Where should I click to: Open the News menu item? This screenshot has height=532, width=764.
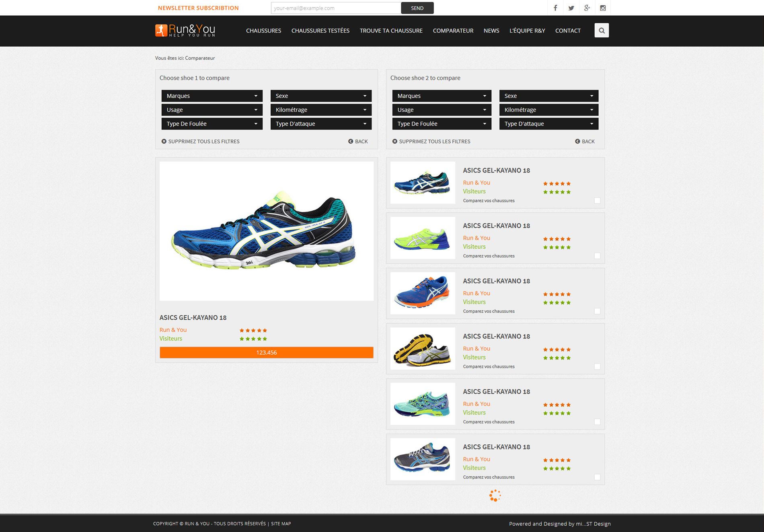491,31
